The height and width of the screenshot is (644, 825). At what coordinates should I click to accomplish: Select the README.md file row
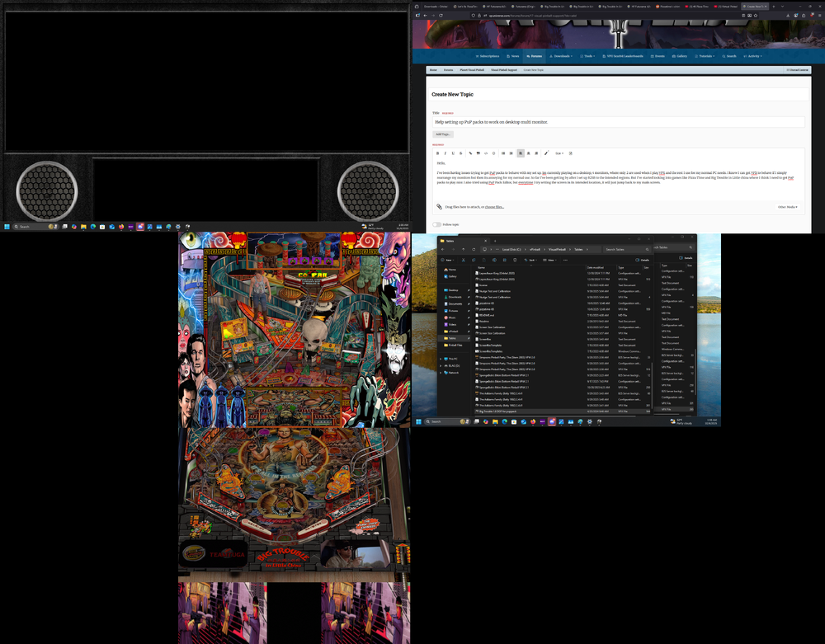pyautogui.click(x=563, y=316)
